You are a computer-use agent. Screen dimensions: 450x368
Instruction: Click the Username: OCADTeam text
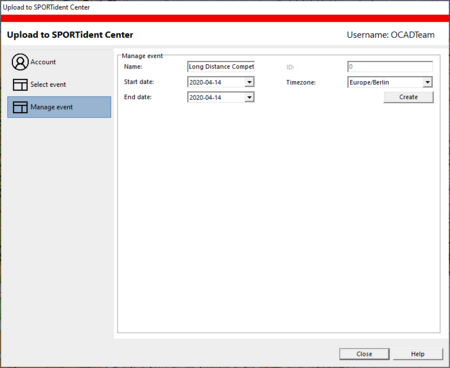(x=390, y=35)
